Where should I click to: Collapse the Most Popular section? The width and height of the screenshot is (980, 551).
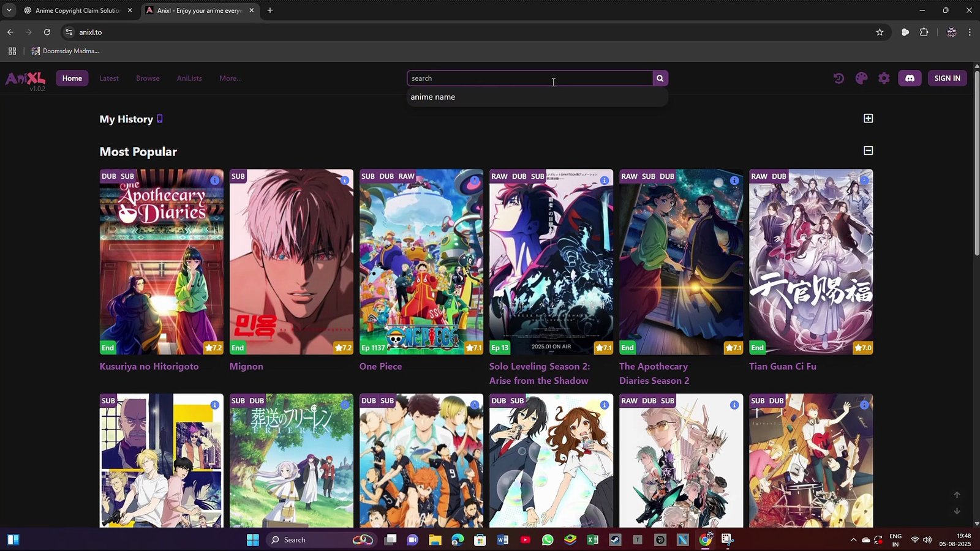click(868, 151)
